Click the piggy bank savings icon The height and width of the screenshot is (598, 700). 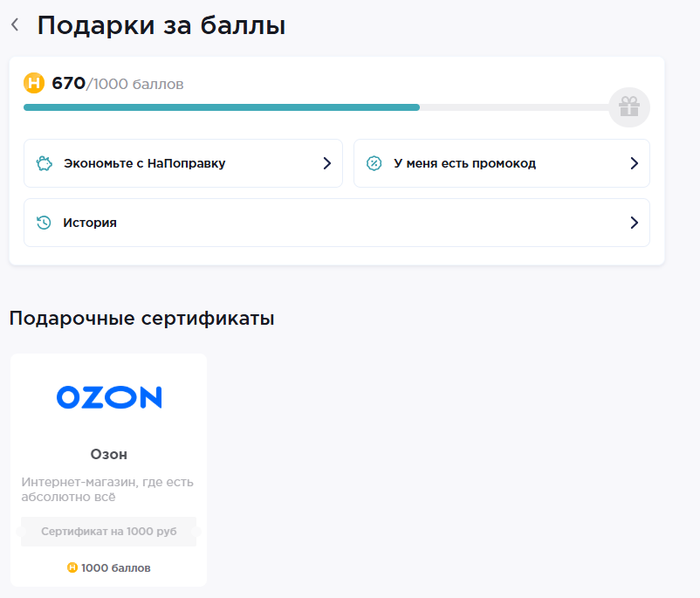[x=45, y=163]
